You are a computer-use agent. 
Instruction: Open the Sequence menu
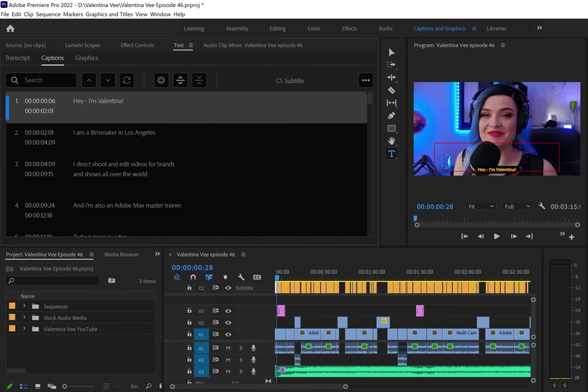48,14
